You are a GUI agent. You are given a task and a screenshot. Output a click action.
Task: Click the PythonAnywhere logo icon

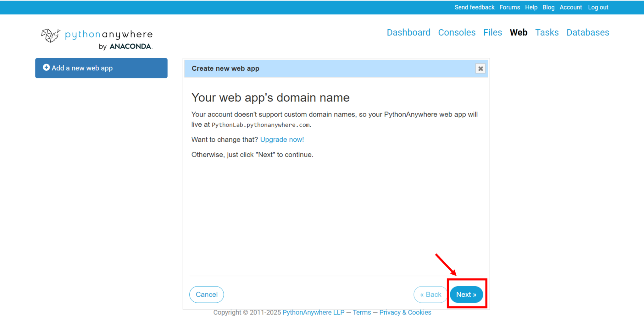(x=51, y=35)
